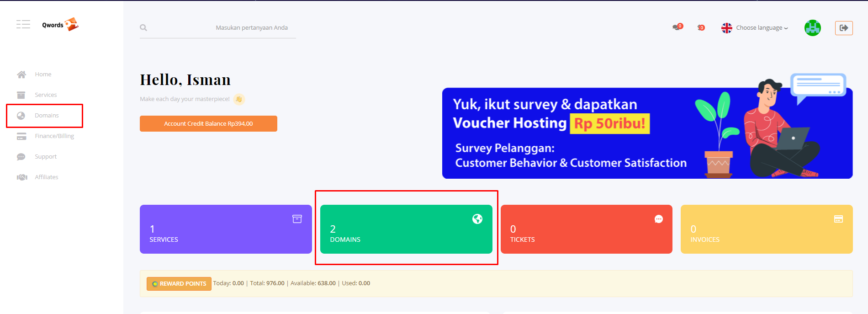
Task: Click the search magnifier icon
Action: coord(143,28)
